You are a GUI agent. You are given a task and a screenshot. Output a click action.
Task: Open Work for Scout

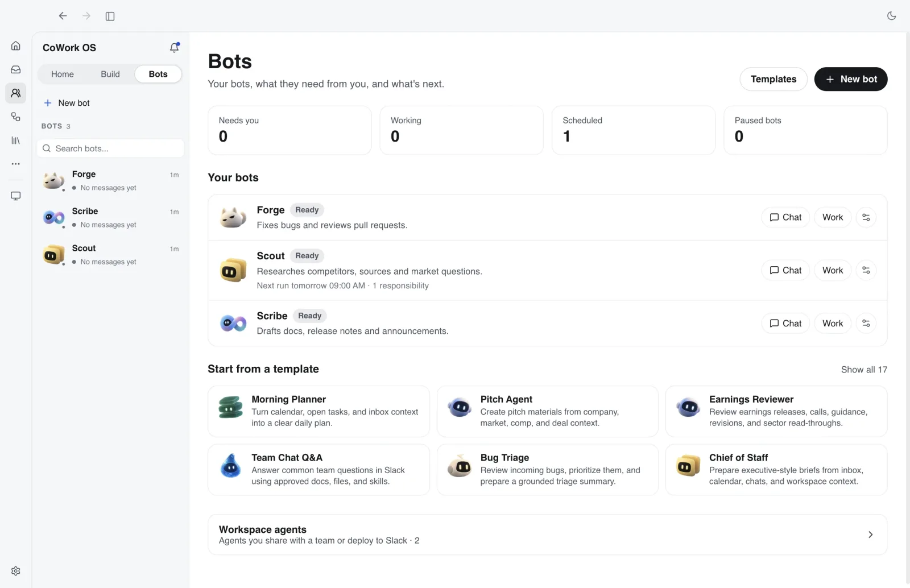pyautogui.click(x=833, y=270)
